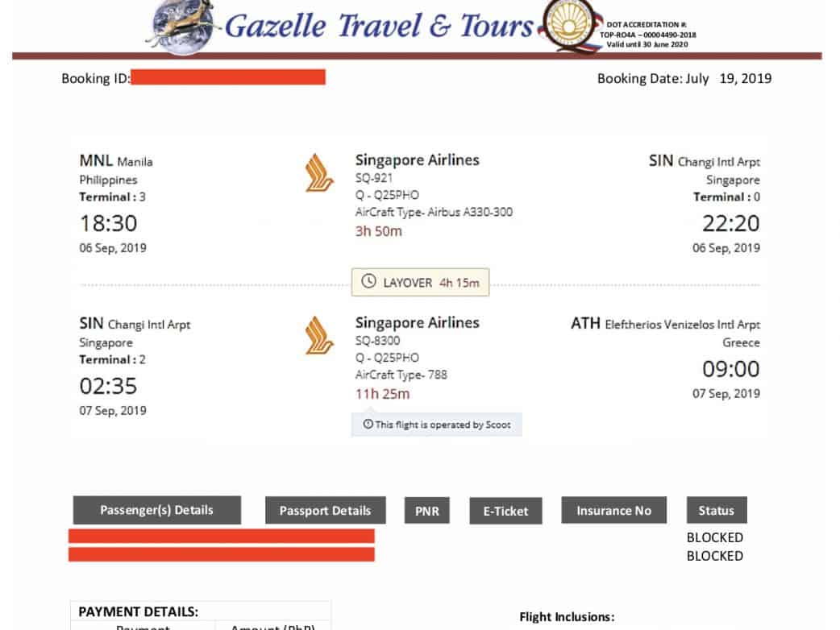Click the operated by Scoot notice
The width and height of the screenshot is (840, 630).
[436, 425]
